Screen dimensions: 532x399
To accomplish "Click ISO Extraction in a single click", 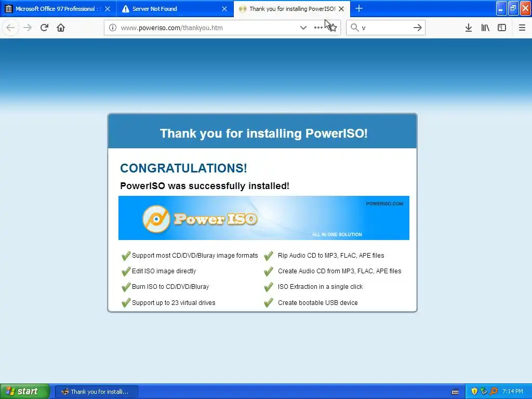I will (320, 287).
